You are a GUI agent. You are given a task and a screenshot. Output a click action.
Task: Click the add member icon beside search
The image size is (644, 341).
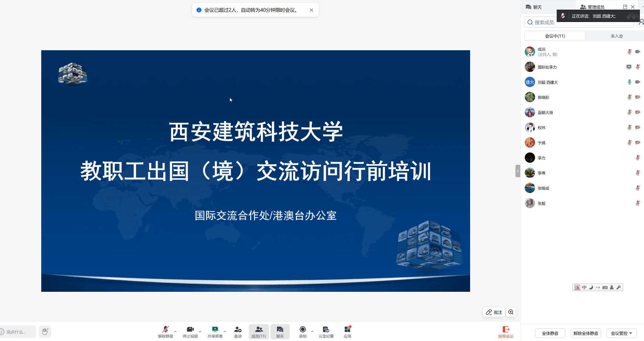641,22
